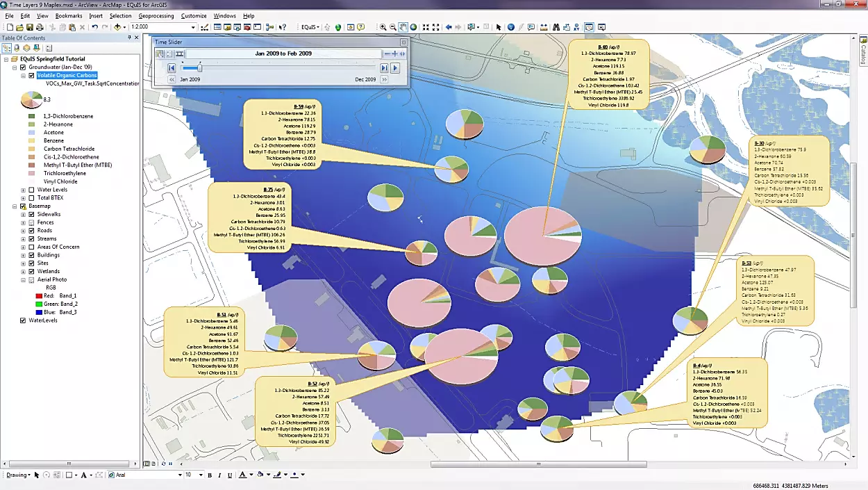
Task: Click the Go To XY icon
Action: (x=578, y=27)
